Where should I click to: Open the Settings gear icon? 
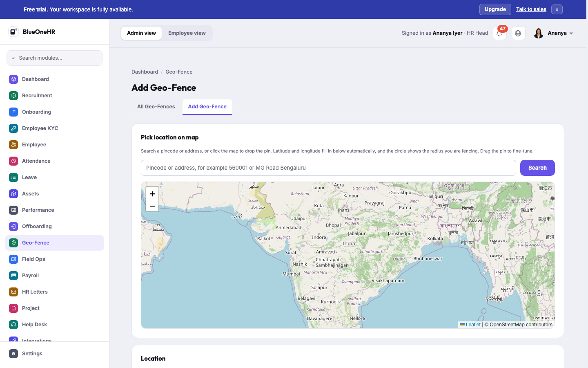pyautogui.click(x=13, y=354)
